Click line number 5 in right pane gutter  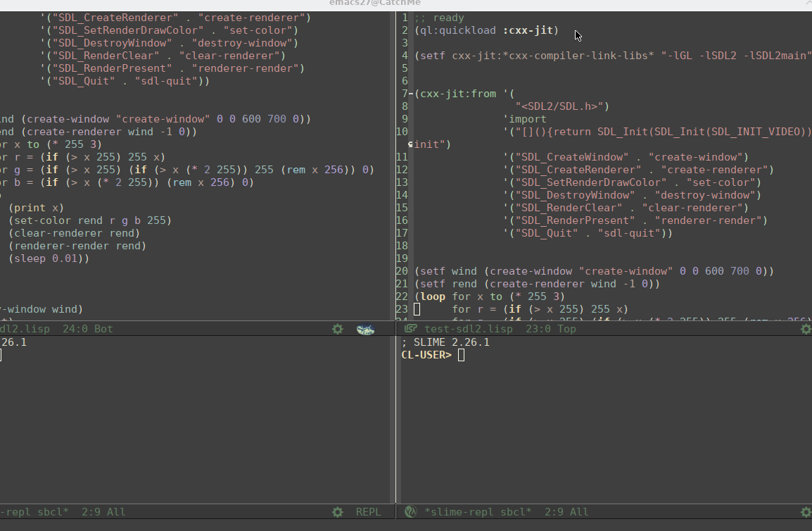tap(405, 68)
